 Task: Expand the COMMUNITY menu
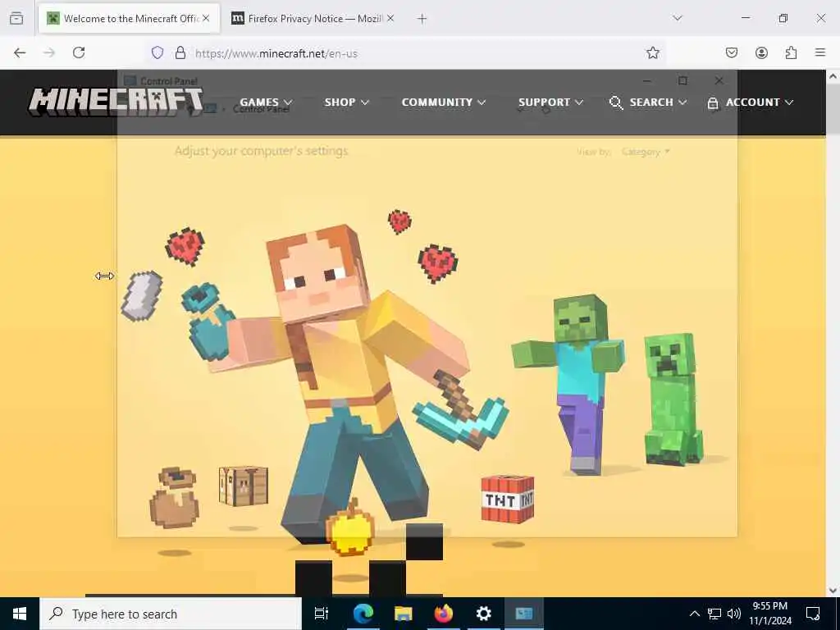tap(444, 103)
